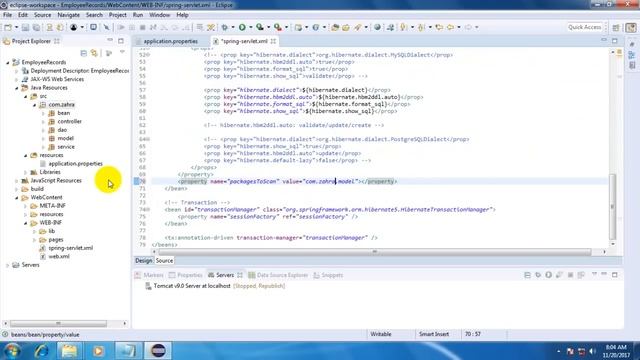Viewport: 640px width, 360px height.
Task: Click the volume speaker icon in system tray
Action: tap(592, 351)
